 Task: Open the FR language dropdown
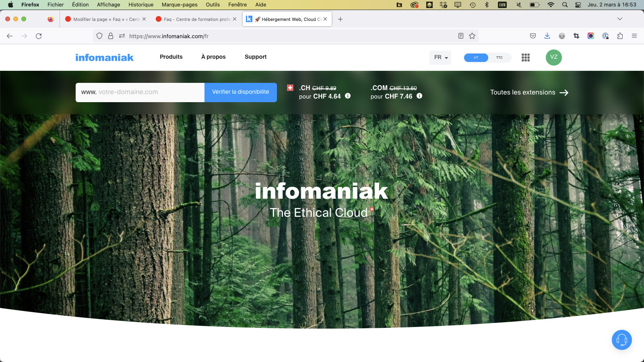(x=440, y=58)
